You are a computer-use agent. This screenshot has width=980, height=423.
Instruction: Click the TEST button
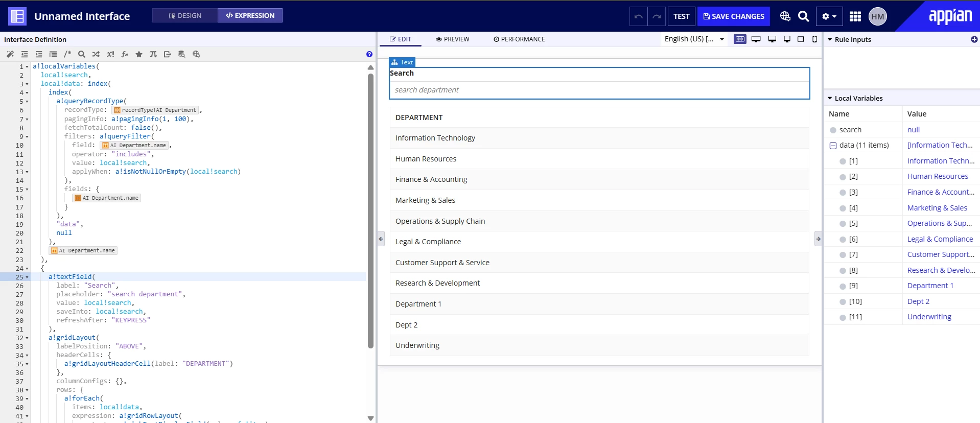681,16
